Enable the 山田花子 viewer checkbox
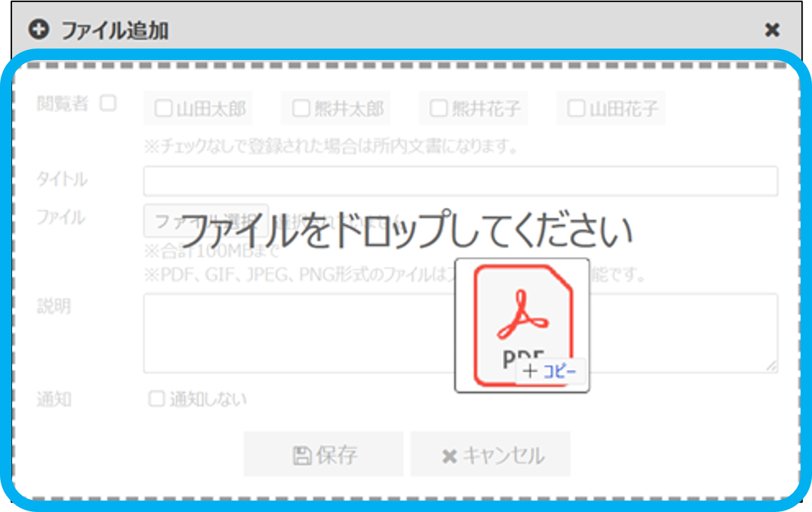 (576, 109)
